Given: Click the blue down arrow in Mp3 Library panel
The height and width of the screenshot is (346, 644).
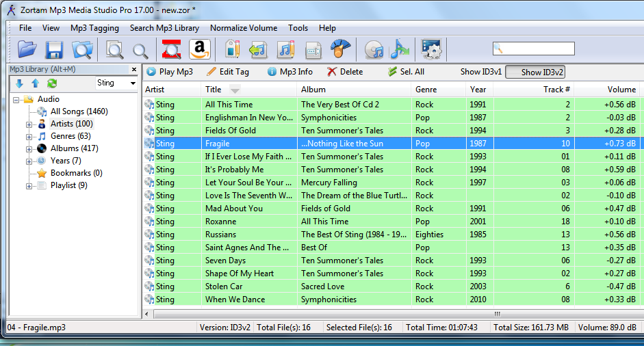Looking at the screenshot, I should click(x=19, y=83).
